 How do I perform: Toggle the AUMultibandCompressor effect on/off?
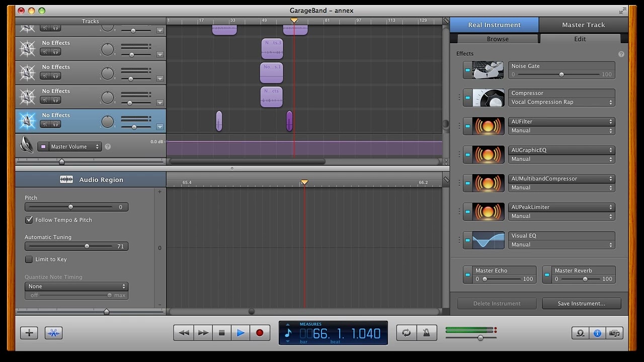click(x=467, y=183)
